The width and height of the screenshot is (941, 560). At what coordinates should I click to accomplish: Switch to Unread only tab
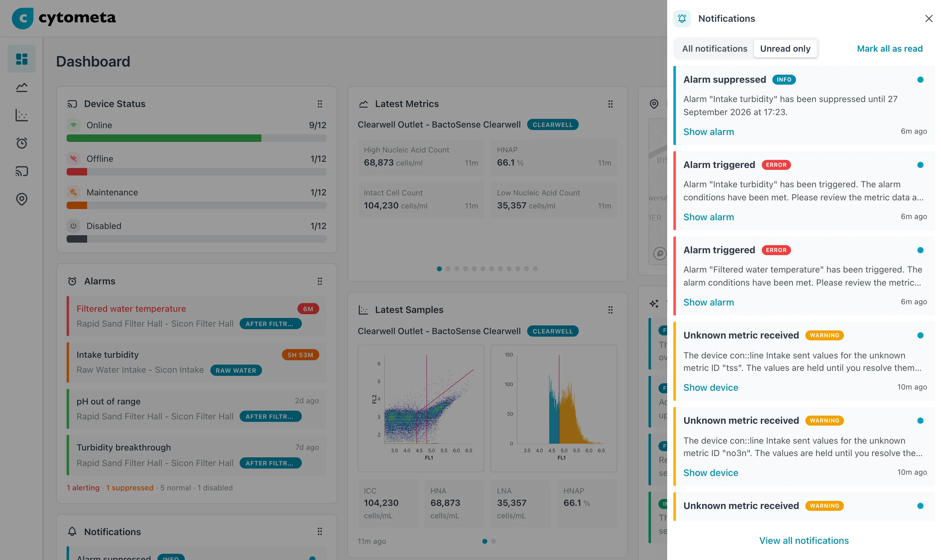coord(785,49)
